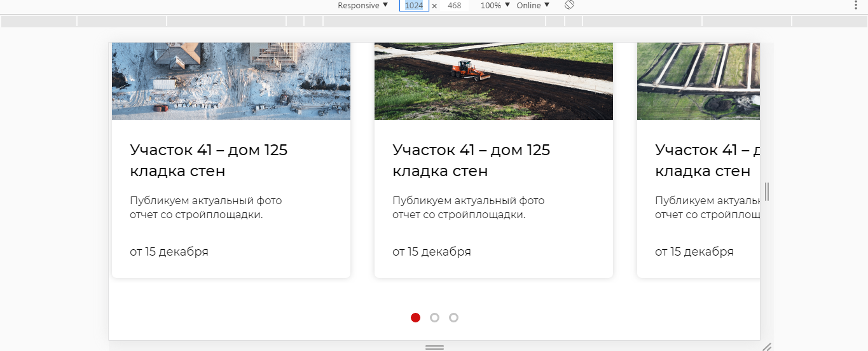868x351 pixels.
Task: Click the second card description "Публикуем актуальный фото"
Action: point(468,200)
